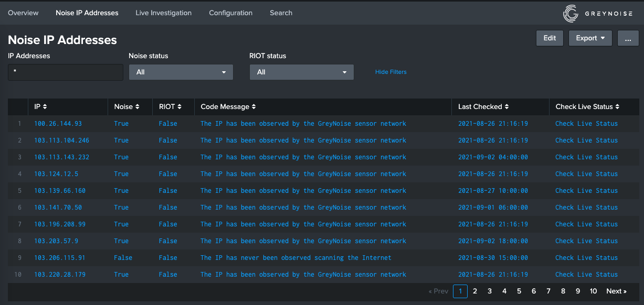Open the Export dropdown menu

pos(590,38)
